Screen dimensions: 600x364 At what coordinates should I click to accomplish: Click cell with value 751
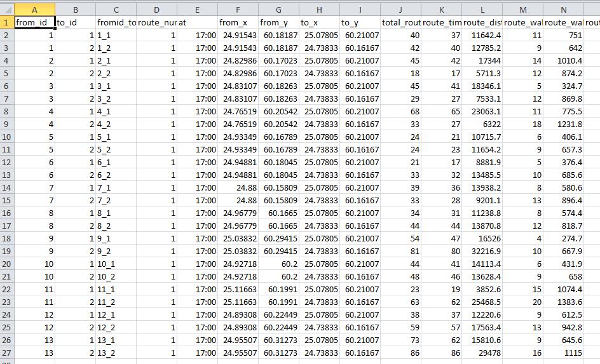coord(563,35)
